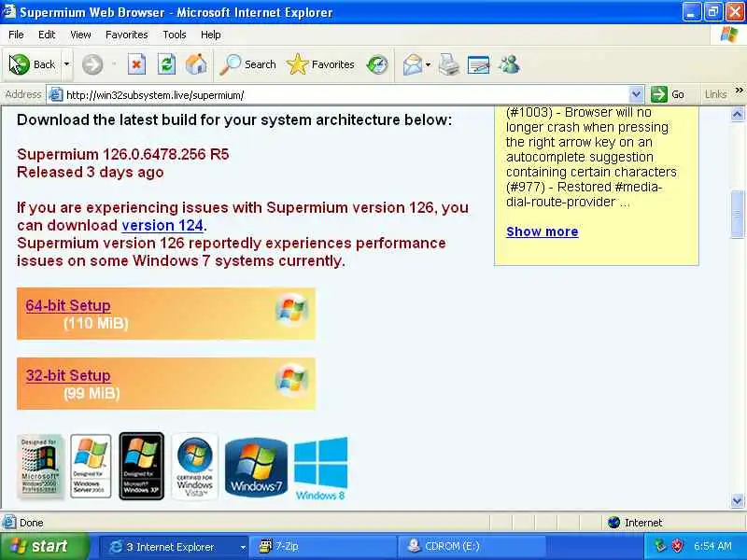747x560 pixels.
Task: Open the Tools menu
Action: [175, 35]
